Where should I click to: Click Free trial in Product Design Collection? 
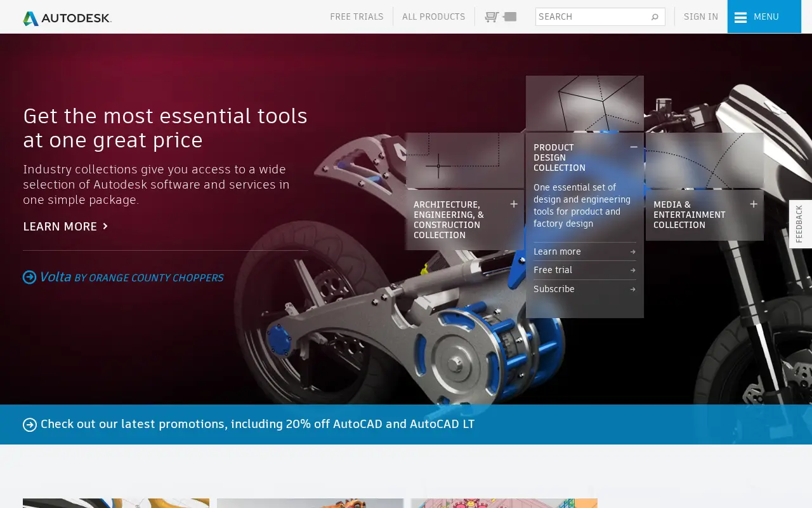584,270
